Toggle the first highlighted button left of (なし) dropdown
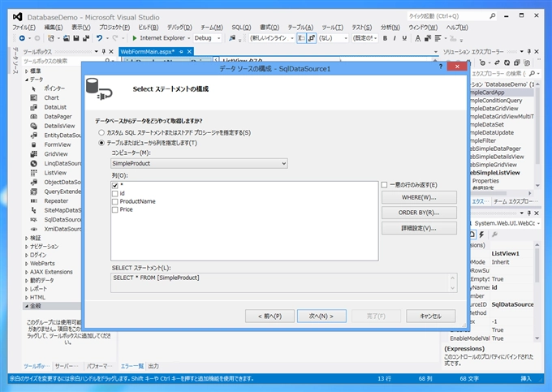552x392 pixels. click(301, 38)
